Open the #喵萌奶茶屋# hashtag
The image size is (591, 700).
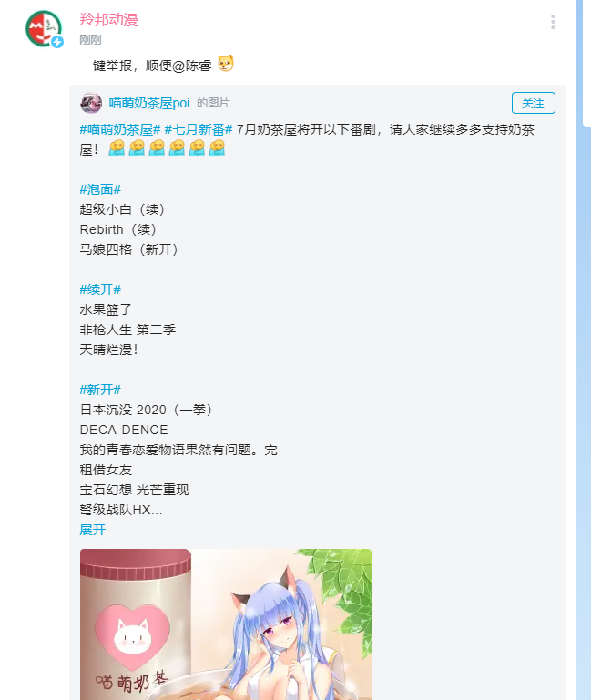[120, 129]
